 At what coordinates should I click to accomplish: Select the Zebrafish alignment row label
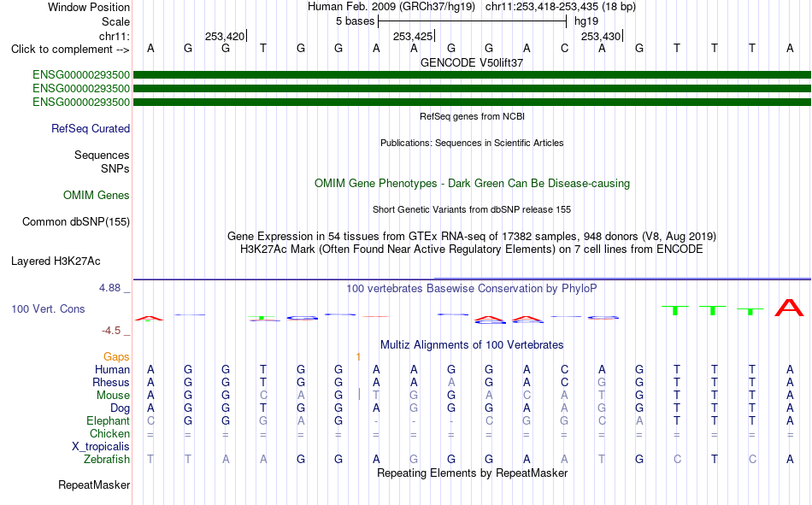tap(107, 460)
